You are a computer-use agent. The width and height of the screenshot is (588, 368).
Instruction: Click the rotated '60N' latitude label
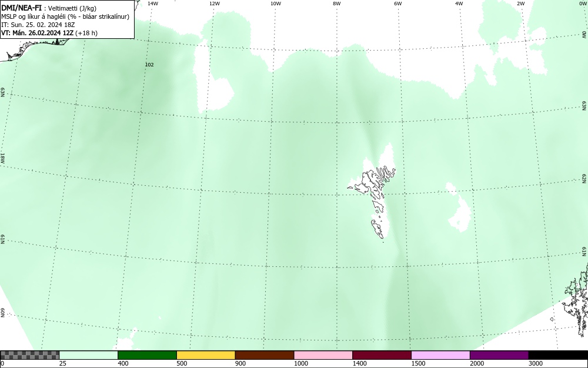pos(2,313)
